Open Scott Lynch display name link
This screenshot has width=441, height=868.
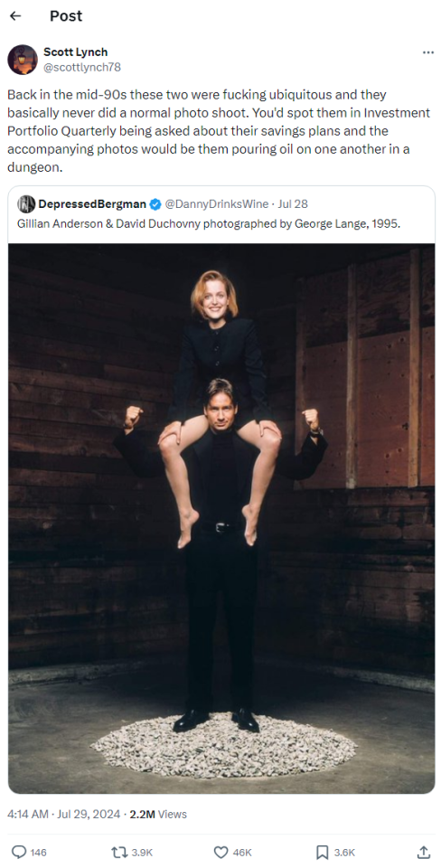coord(76,52)
